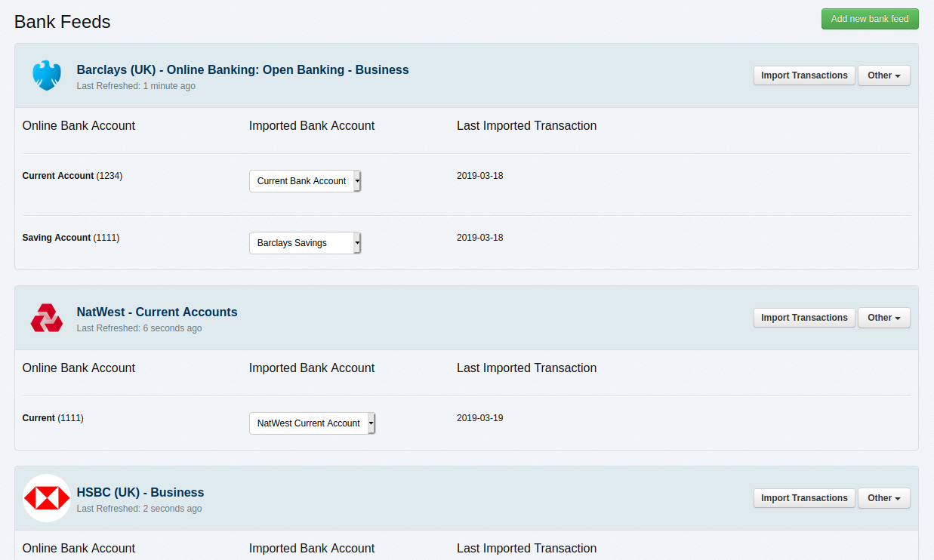The height and width of the screenshot is (560, 934).
Task: Select date 2019-03-18 for Saving Account
Action: pos(480,238)
